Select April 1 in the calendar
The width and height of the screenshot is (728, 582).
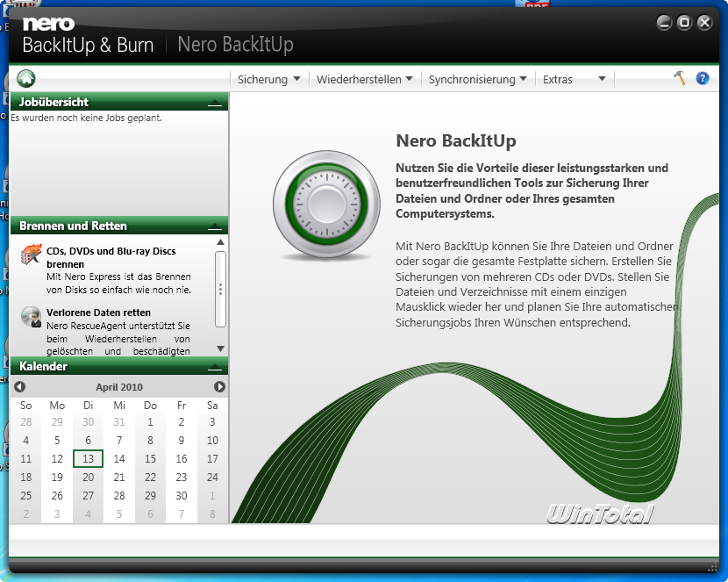150,421
